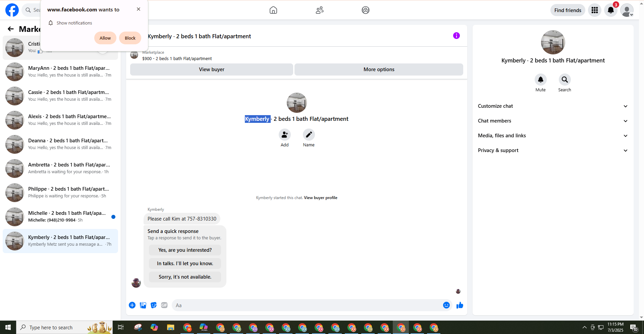Open conversation information purple icon
This screenshot has width=644, height=334.
(457, 36)
